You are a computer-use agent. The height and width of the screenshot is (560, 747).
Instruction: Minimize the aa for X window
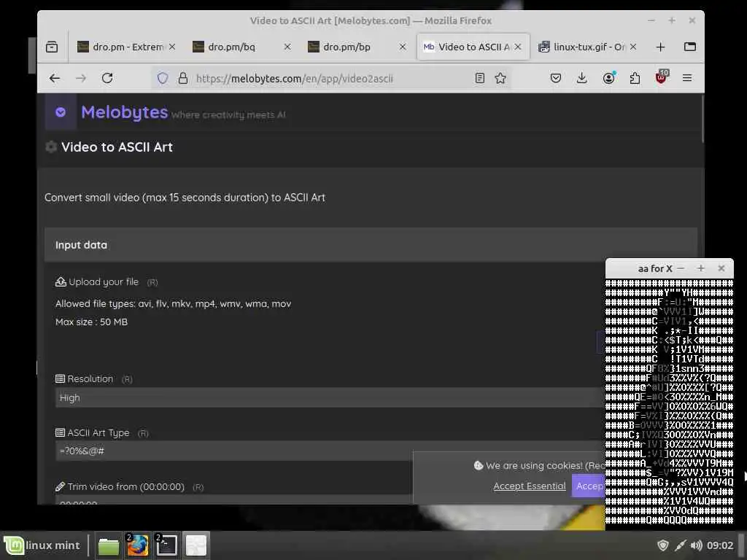pos(681,268)
